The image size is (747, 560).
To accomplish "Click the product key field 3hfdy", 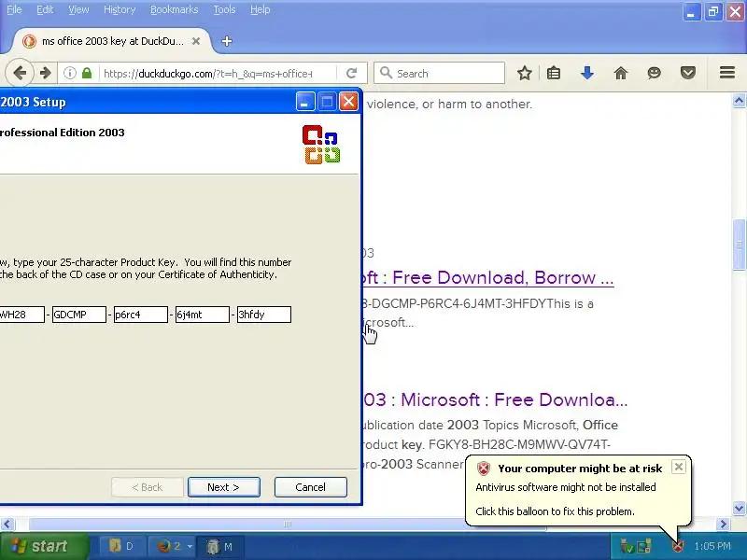I will [x=264, y=315].
